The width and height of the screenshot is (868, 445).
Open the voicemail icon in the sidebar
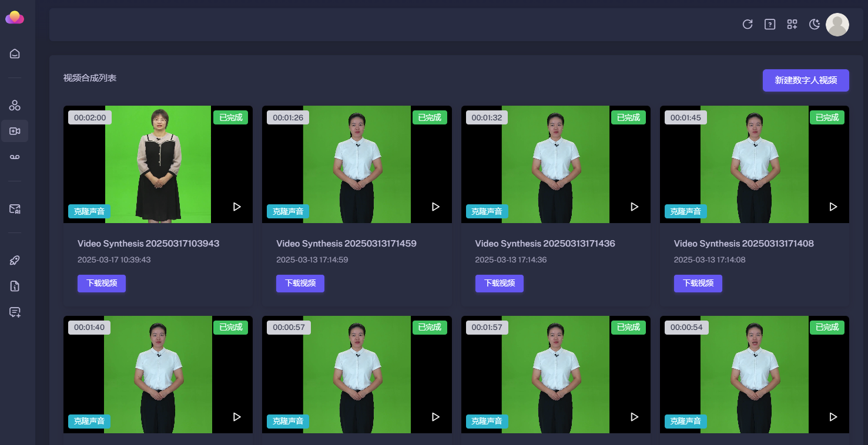click(15, 157)
